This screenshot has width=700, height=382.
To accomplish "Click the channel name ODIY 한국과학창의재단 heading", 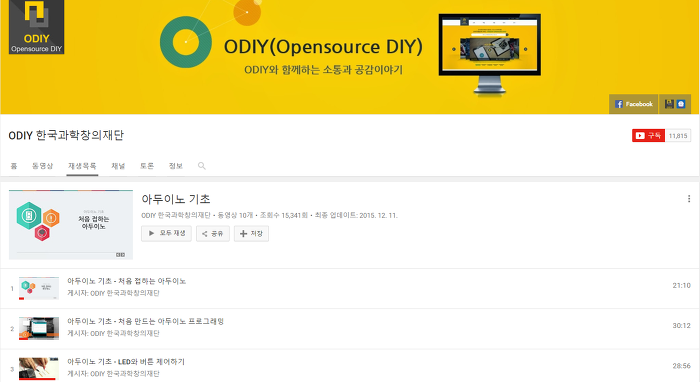I will [66, 135].
